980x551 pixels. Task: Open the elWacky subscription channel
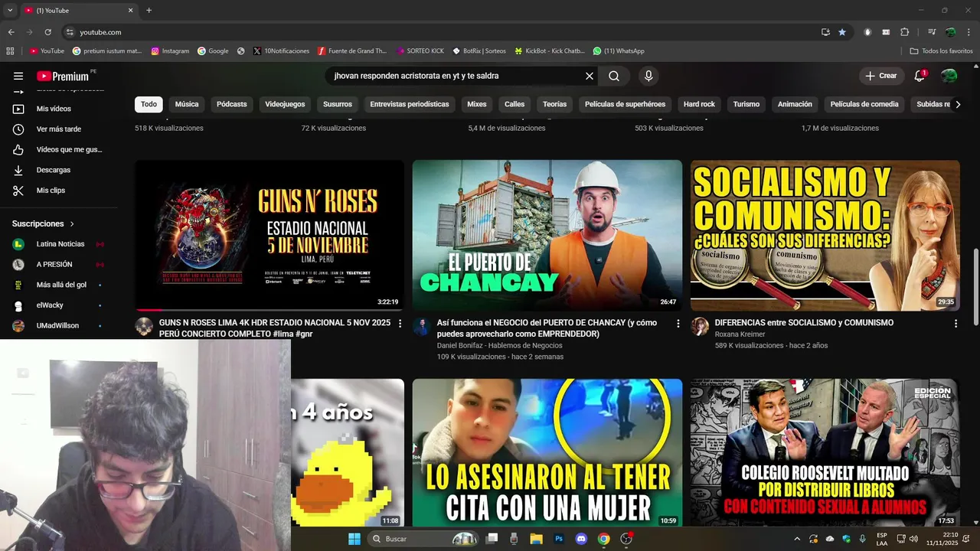[57, 305]
